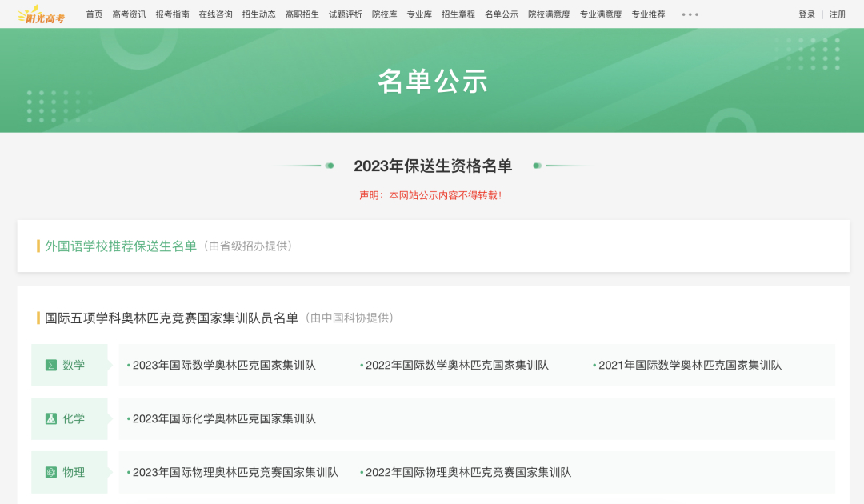
Task: Open 报考指南 navigation item
Action: (172, 14)
